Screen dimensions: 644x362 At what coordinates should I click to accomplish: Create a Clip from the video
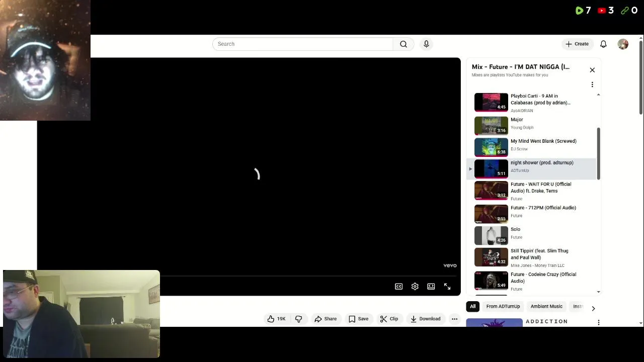pyautogui.click(x=389, y=319)
